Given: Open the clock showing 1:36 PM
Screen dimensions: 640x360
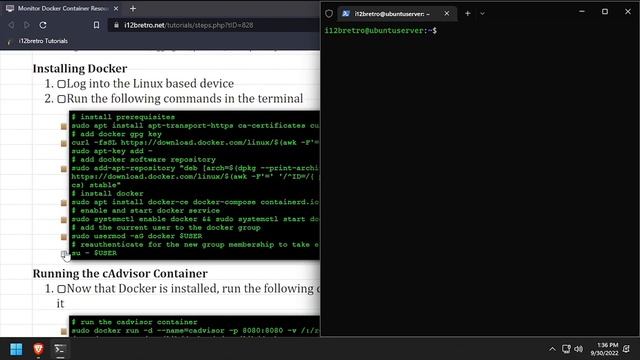Looking at the screenshot, I should tap(604, 349).
